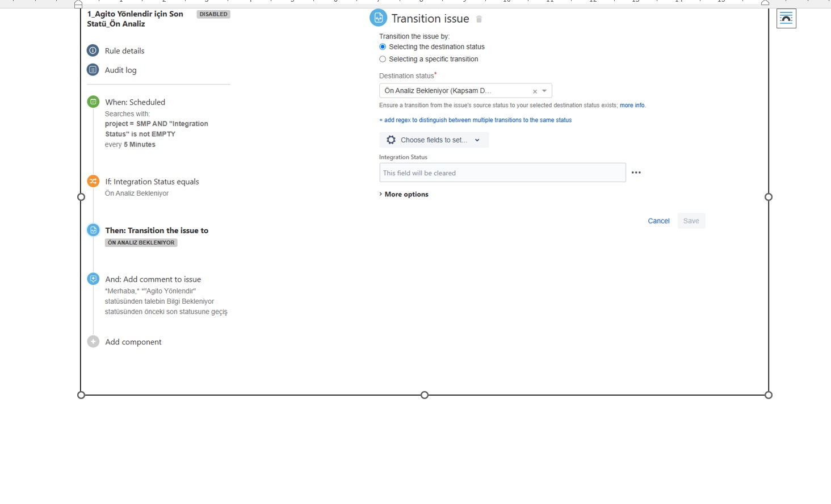
Task: Click the Integration Status input field
Action: pos(502,173)
